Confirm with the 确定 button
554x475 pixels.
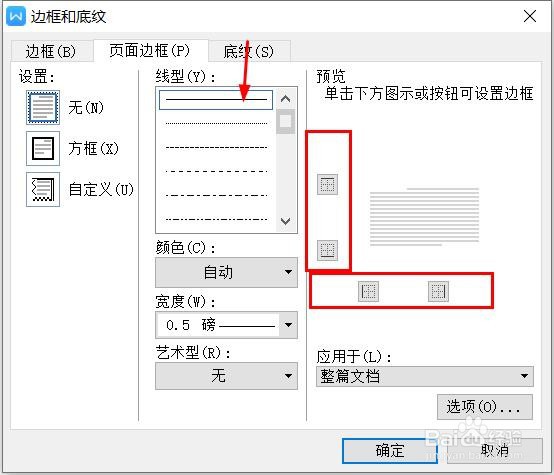coord(390,451)
